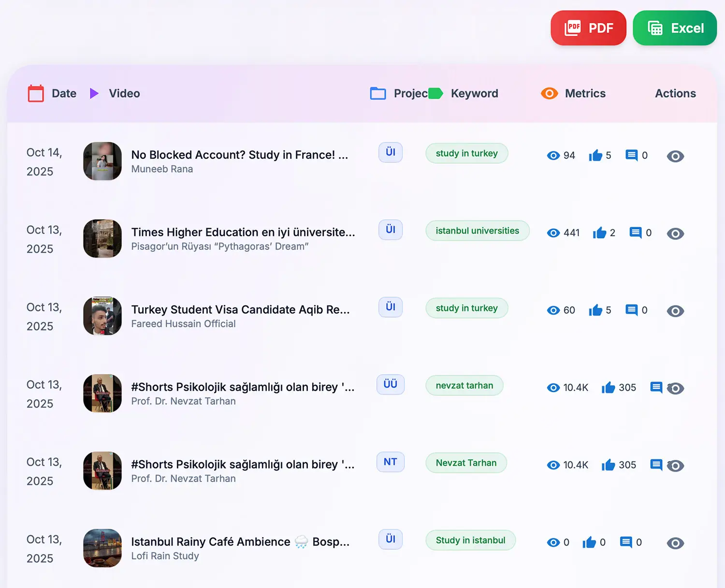
Task: Export the table as PDF
Action: tap(588, 28)
